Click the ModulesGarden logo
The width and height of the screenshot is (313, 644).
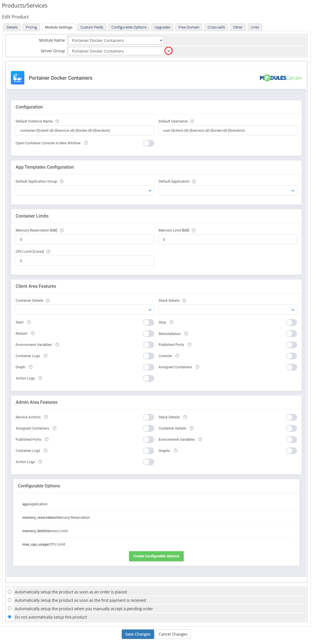[281, 78]
